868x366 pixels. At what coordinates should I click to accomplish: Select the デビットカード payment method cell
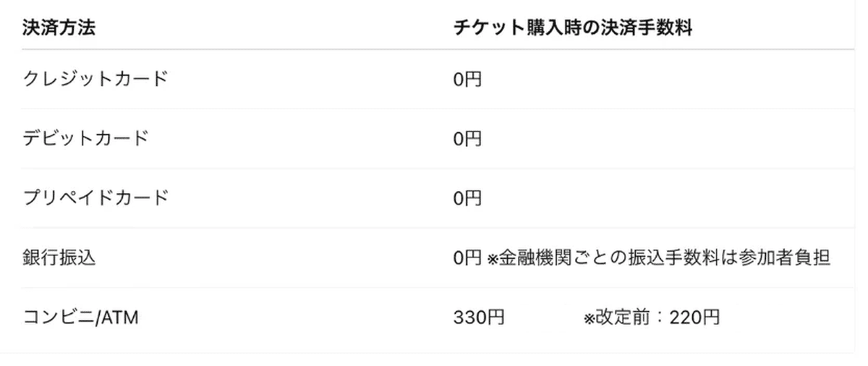tap(85, 137)
